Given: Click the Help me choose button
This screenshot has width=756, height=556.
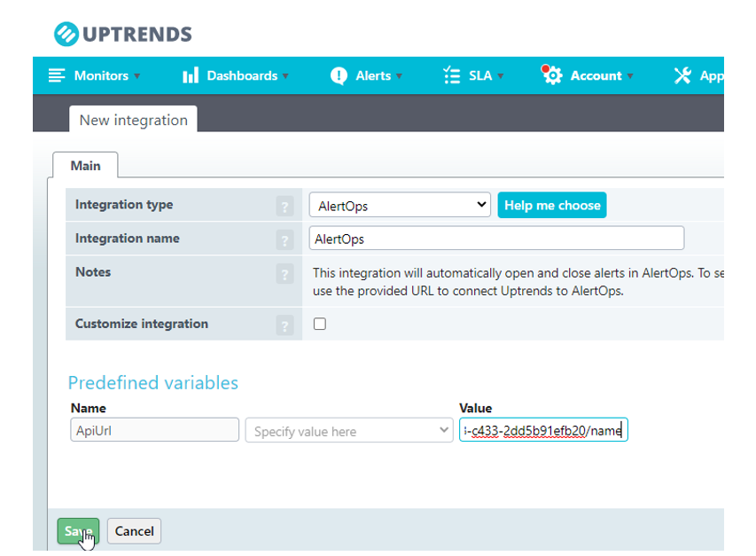Looking at the screenshot, I should (x=552, y=205).
